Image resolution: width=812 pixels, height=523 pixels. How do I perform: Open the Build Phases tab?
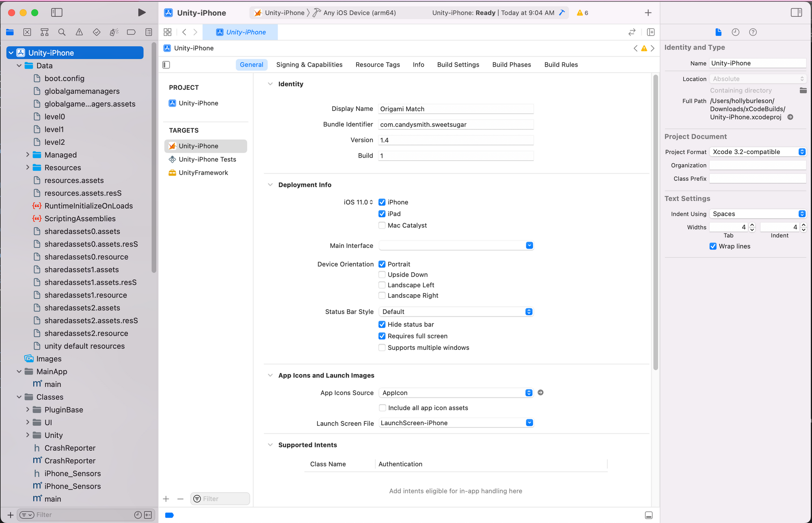tap(511, 64)
